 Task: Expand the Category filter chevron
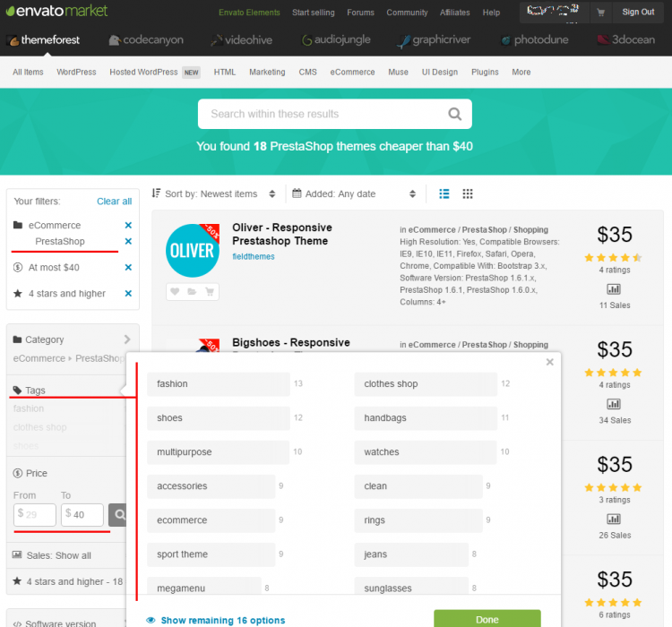pyautogui.click(x=127, y=339)
